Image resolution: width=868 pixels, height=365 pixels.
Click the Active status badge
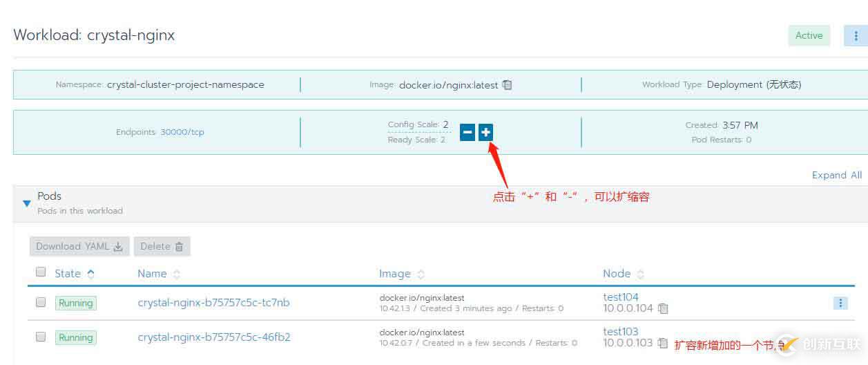click(x=809, y=36)
